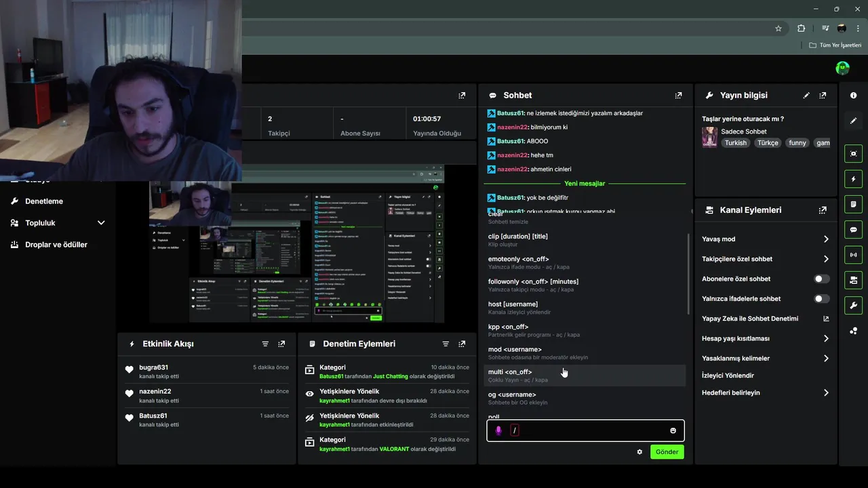Open the emoji picker in chat input
This screenshot has height=488, width=868.
[673, 430]
